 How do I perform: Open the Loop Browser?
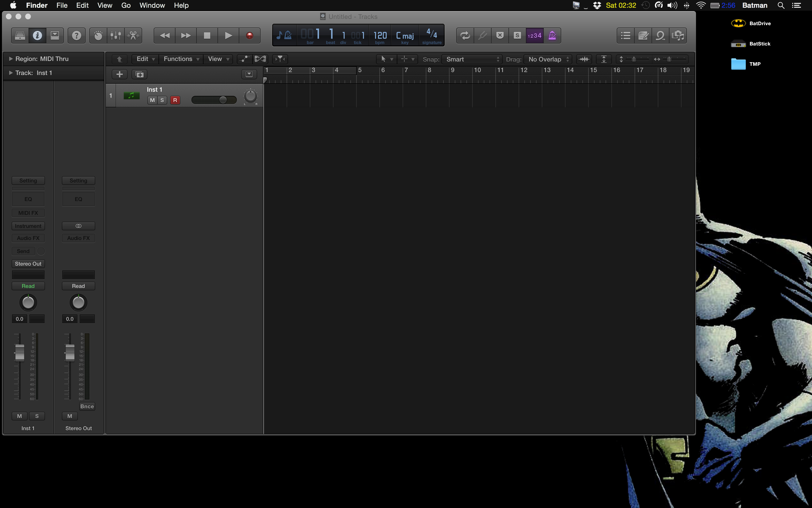[661, 36]
